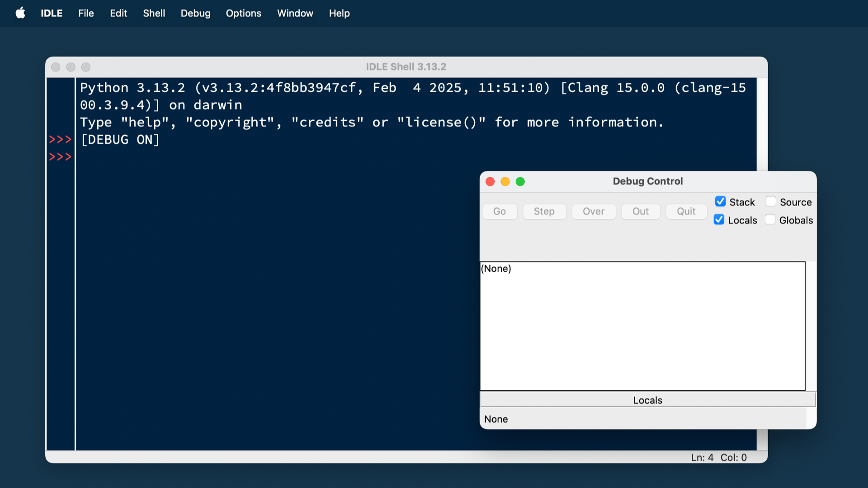Enable the Globals checkbox
The image size is (868, 488).
(x=770, y=219)
